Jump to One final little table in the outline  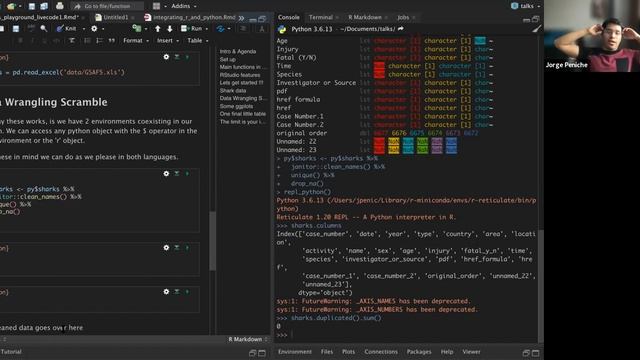pyautogui.click(x=242, y=114)
